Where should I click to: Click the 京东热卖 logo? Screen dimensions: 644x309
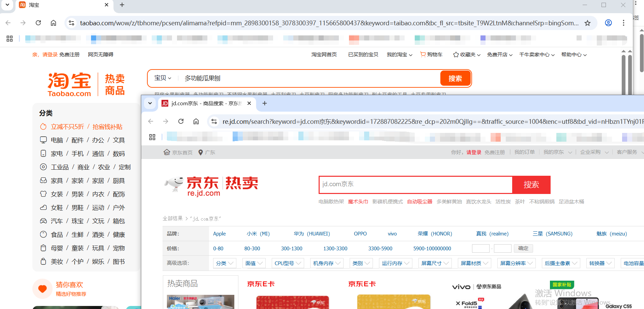point(211,186)
